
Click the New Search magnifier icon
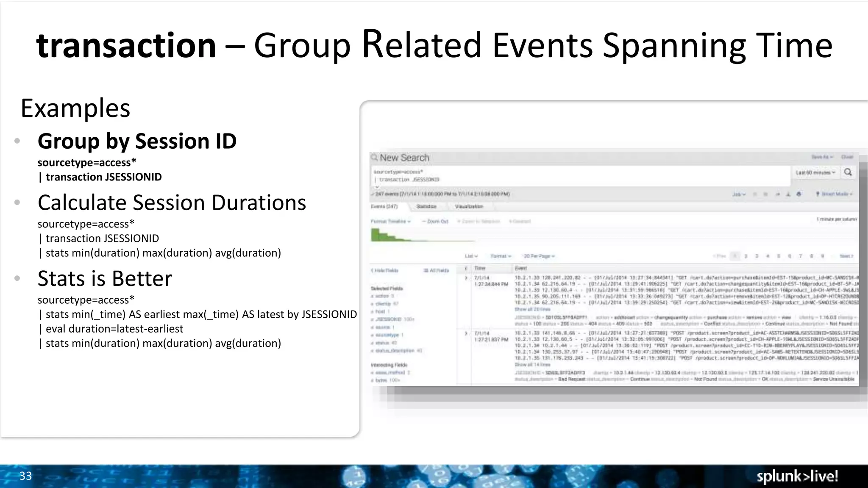point(374,158)
